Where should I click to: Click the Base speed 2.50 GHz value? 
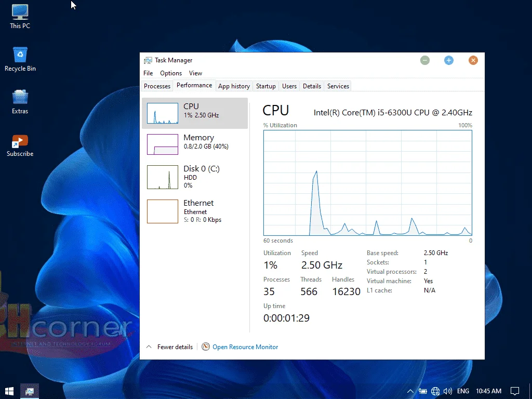[x=436, y=253]
